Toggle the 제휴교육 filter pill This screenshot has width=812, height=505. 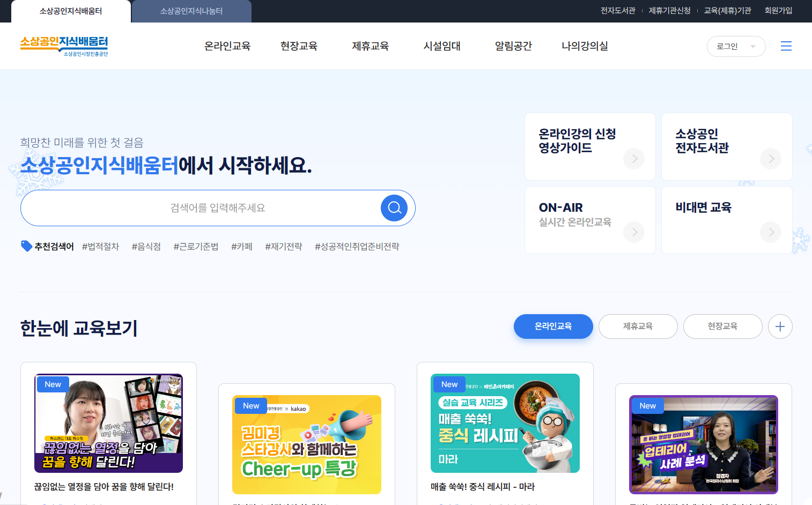pyautogui.click(x=638, y=326)
